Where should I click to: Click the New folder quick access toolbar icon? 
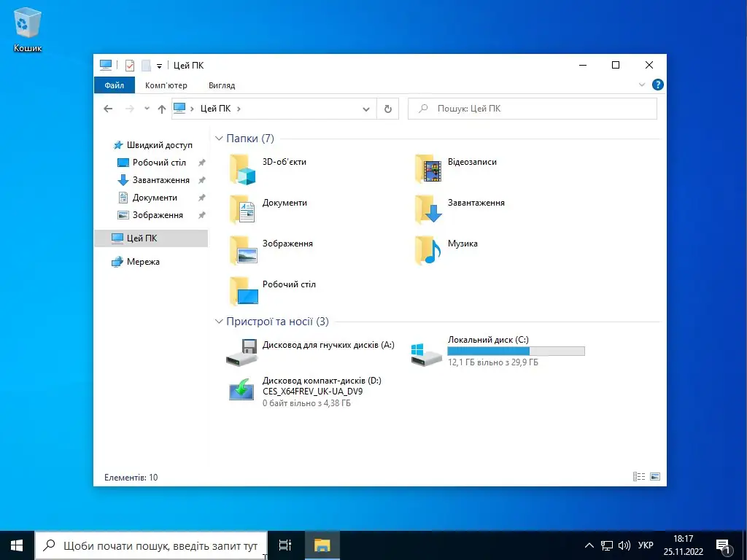[x=146, y=65]
